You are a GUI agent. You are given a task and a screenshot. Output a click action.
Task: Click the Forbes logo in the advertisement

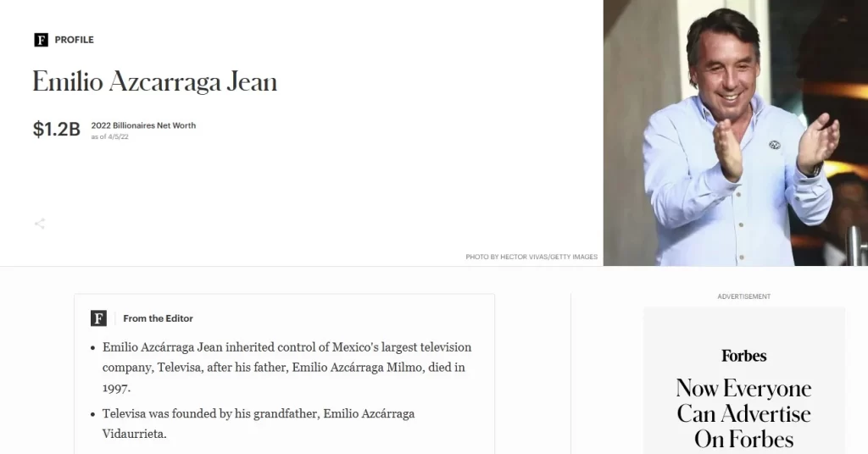tap(744, 356)
